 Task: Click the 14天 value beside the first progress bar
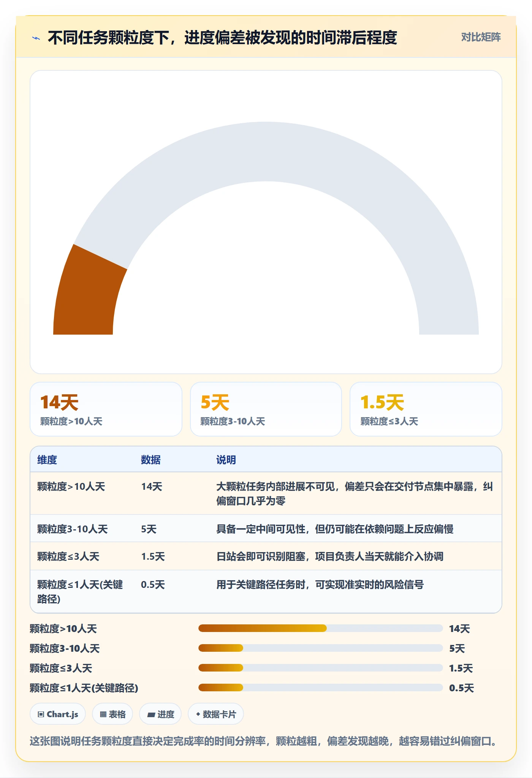[459, 629]
